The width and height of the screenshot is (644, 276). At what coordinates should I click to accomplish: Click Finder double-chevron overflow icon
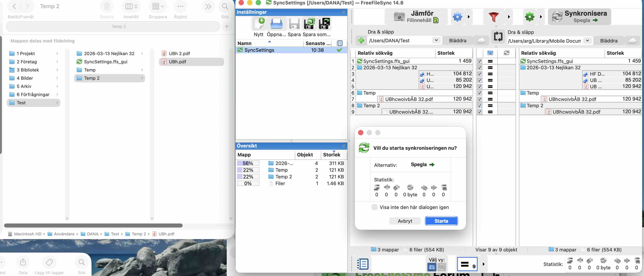coord(208,6)
